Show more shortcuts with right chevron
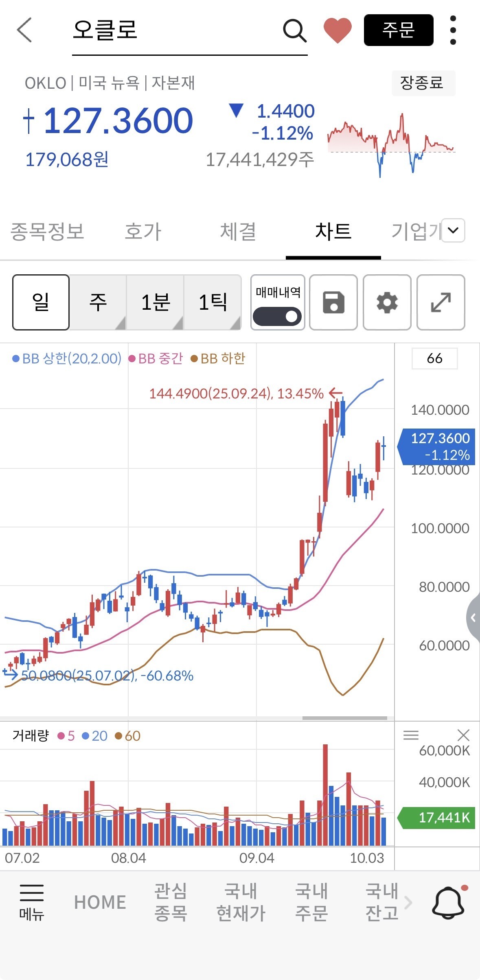The height and width of the screenshot is (980, 480). tap(408, 902)
